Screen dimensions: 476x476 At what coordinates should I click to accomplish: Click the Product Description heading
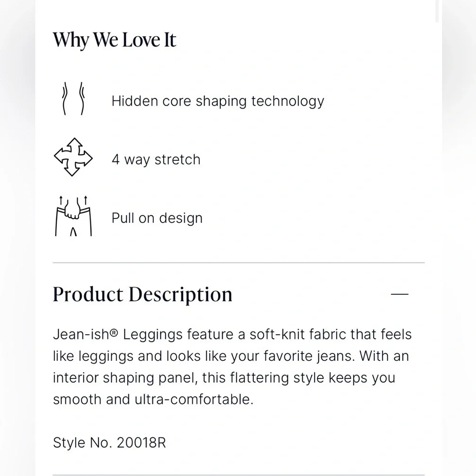click(142, 294)
